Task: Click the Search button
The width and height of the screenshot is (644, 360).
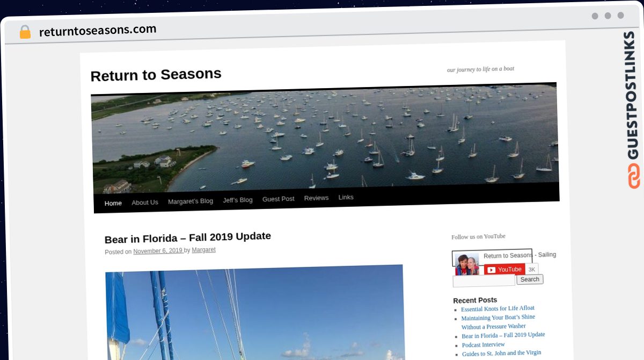Action: (530, 279)
